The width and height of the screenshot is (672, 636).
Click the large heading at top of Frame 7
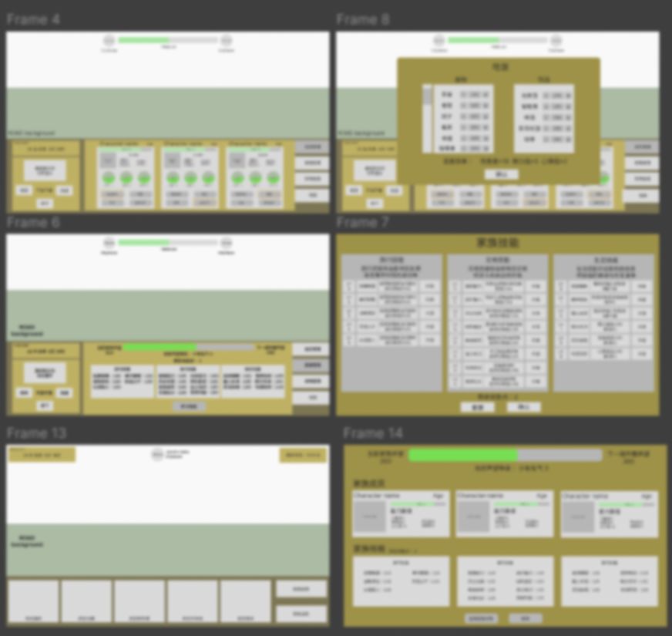[x=498, y=243]
